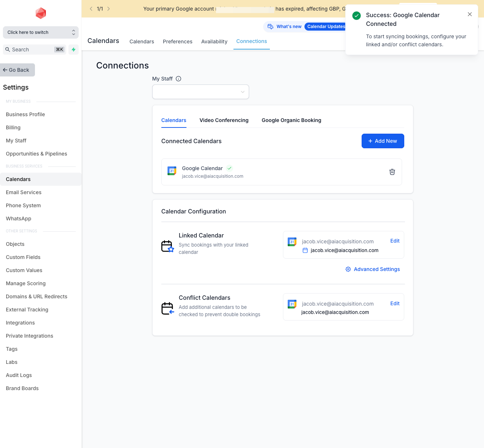Screen dimensions: 484x448
Task: Select the Calendars sub-tab in connections card
Action: pyautogui.click(x=174, y=120)
